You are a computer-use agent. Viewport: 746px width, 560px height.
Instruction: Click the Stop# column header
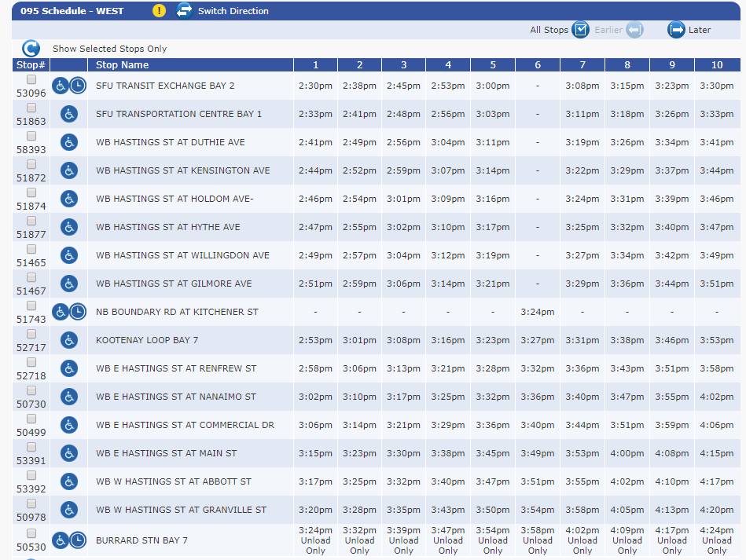[31, 65]
